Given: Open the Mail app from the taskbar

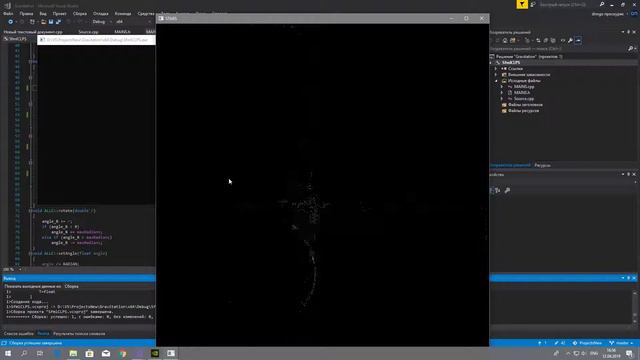Looking at the screenshot, I should (106, 353).
